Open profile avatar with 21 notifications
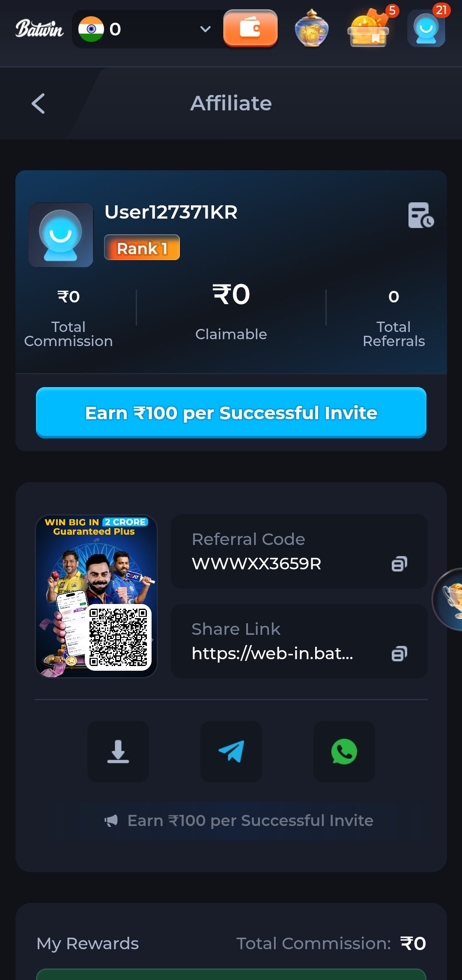462x980 pixels. [426, 28]
